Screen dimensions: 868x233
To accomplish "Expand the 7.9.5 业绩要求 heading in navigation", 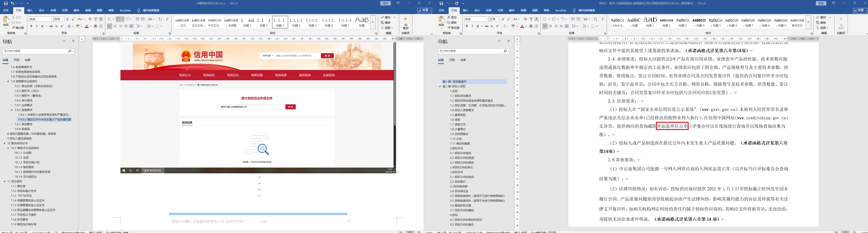I will coord(12,105).
